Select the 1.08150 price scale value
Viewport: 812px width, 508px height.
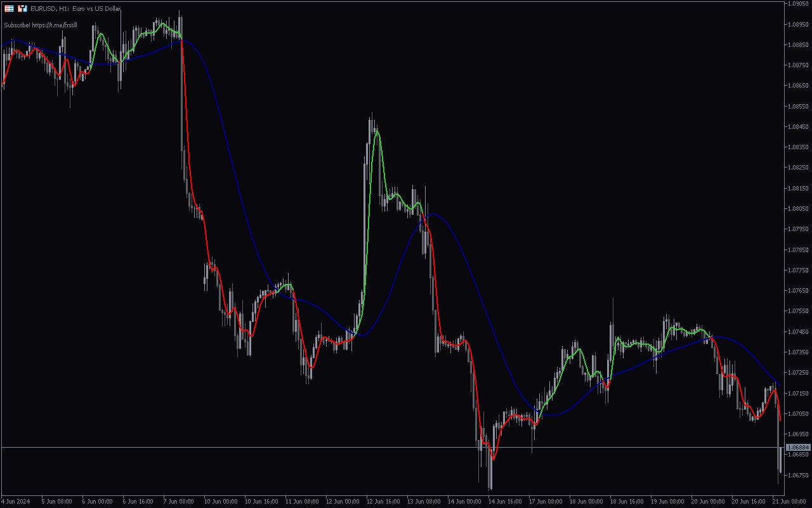pyautogui.click(x=798, y=188)
